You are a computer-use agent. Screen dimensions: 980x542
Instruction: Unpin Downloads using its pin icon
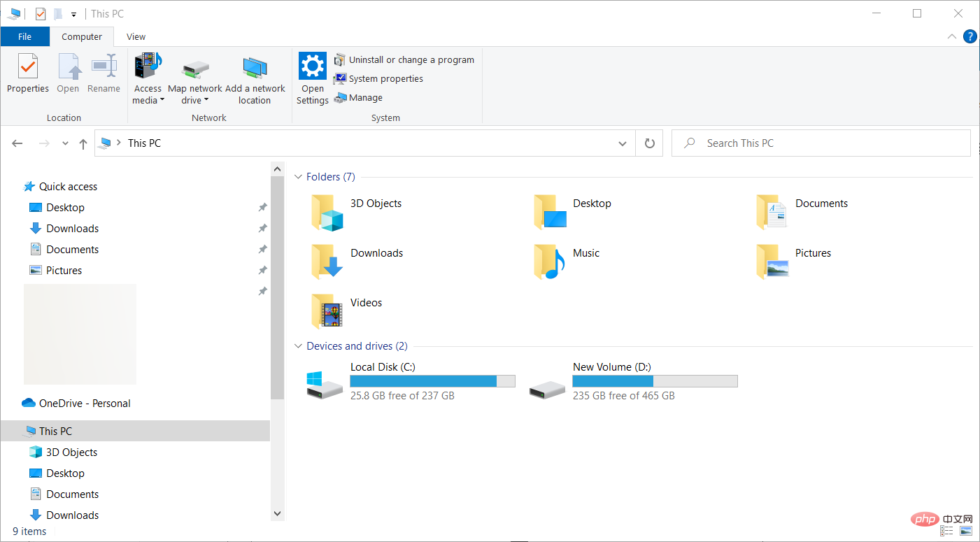click(262, 229)
